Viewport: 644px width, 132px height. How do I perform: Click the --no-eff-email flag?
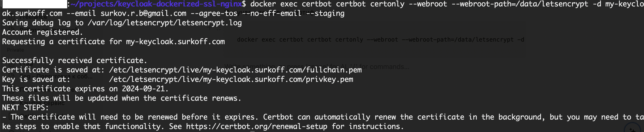272,13
